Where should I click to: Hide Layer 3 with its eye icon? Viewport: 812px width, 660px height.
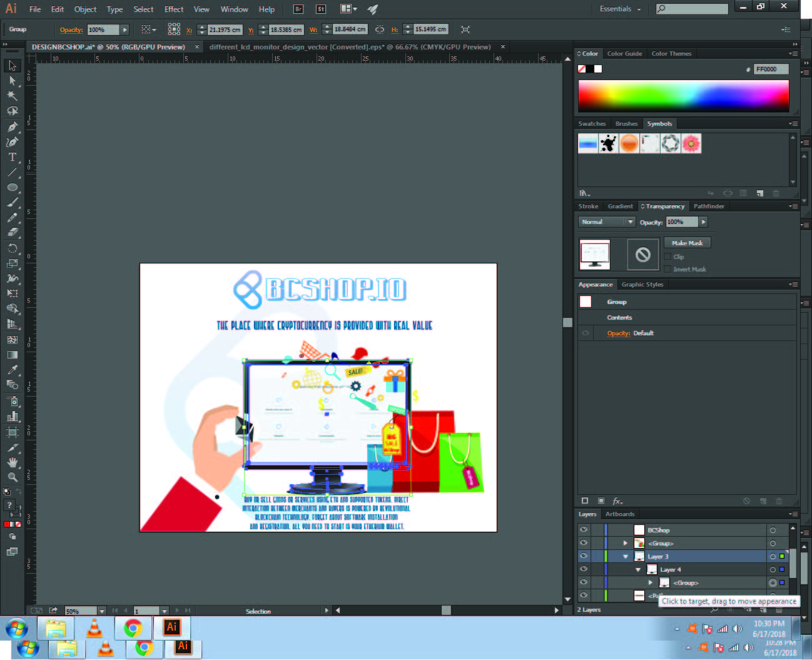point(584,556)
